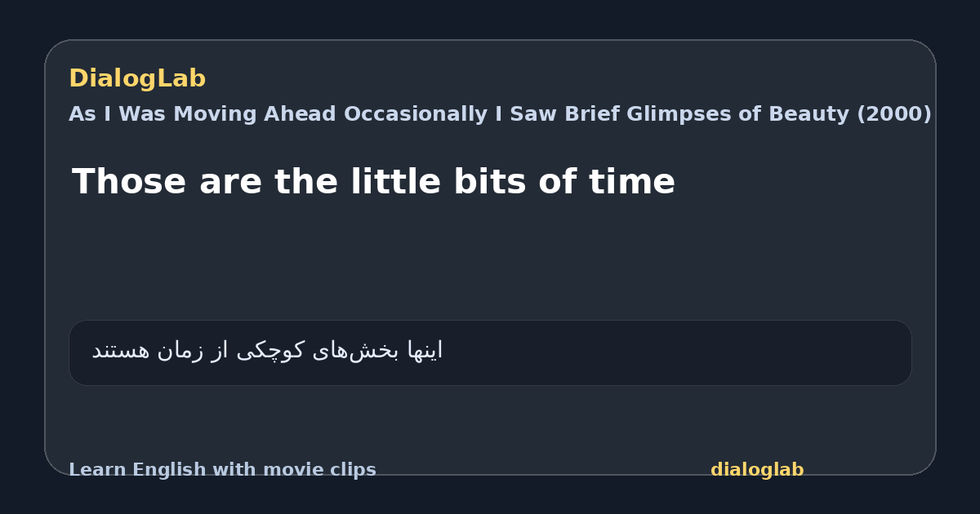This screenshot has height=514, width=980.
Task: Click the Persian translation box
Action: [x=490, y=352]
